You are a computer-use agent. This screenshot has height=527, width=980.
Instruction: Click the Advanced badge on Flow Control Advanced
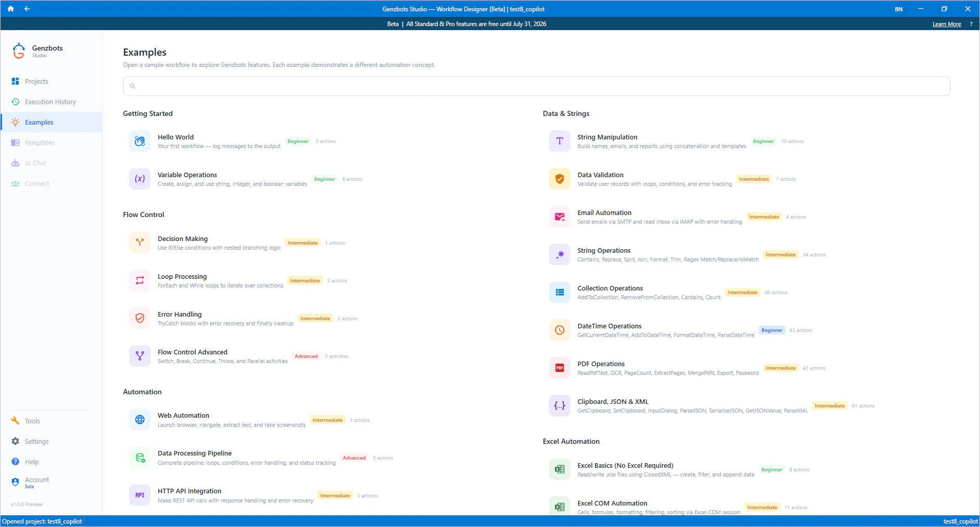[306, 356]
